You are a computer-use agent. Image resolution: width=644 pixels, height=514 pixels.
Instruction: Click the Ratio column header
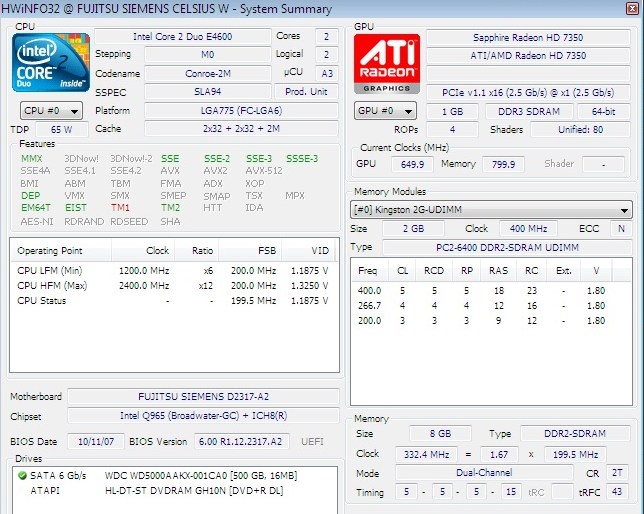[x=197, y=251]
